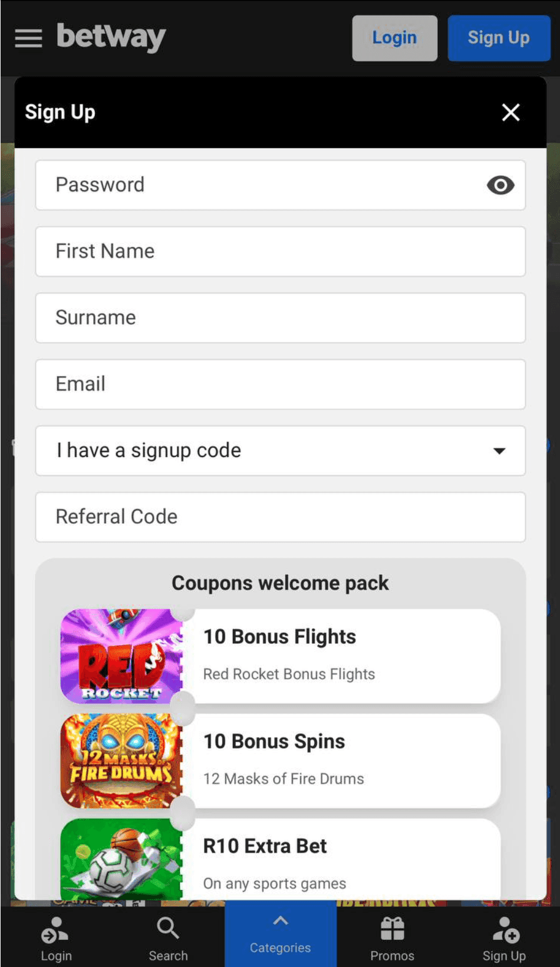560x967 pixels.
Task: Select the 12 Masks of Fire Drums image
Action: (121, 761)
